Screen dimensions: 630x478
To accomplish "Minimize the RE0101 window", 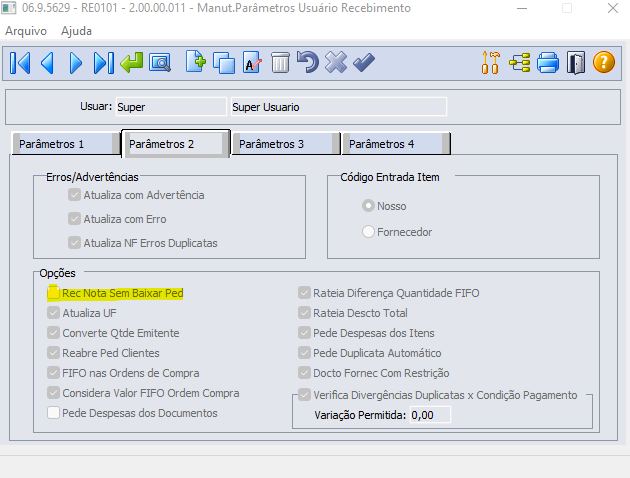I will tap(522, 8).
